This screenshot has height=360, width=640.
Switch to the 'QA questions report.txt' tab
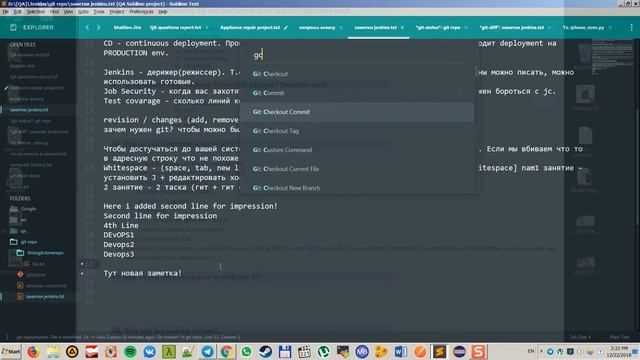click(x=175, y=27)
